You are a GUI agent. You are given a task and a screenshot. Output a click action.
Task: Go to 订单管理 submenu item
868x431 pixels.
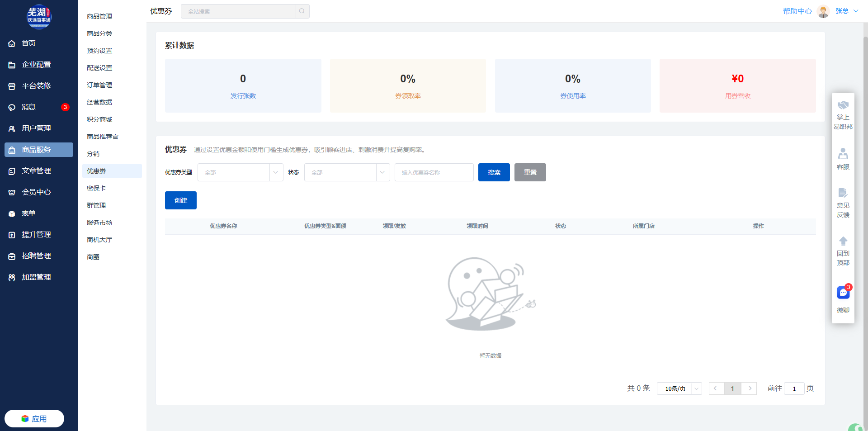99,85
